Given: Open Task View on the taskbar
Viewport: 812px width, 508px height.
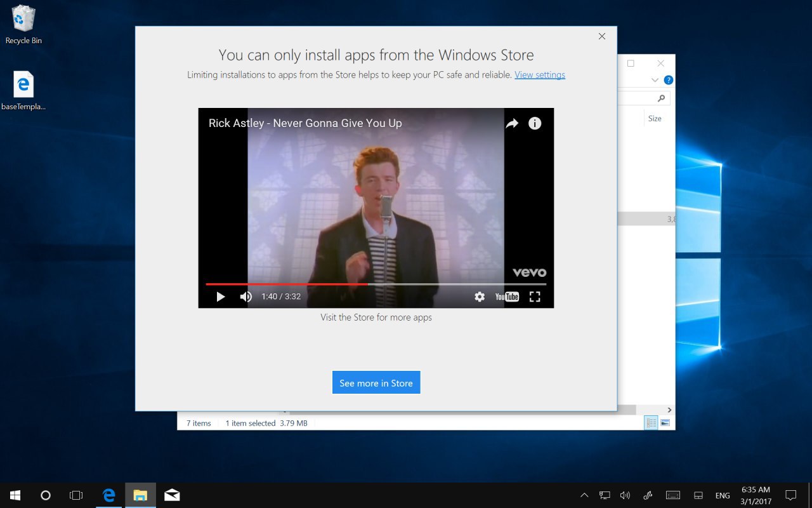Looking at the screenshot, I should tap(76, 495).
